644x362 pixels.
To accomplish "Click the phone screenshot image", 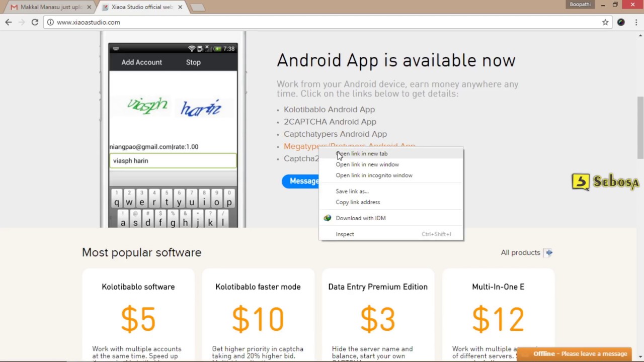I will [173, 130].
